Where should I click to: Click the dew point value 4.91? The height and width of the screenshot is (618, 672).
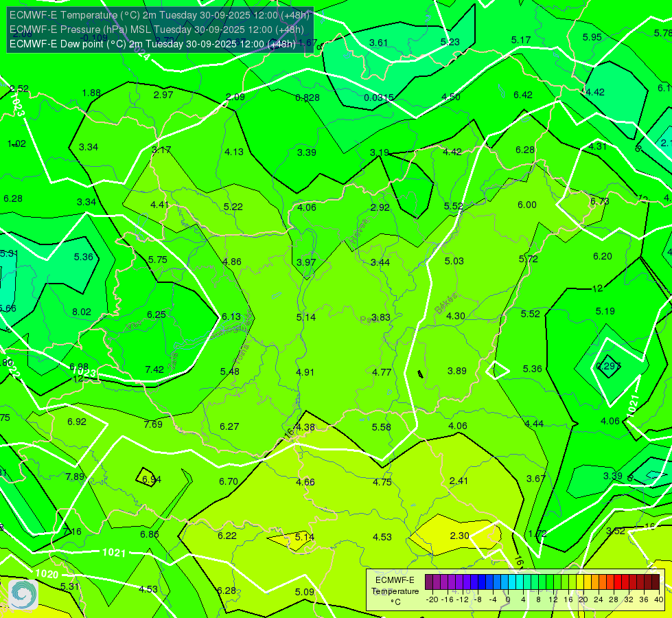pyautogui.click(x=305, y=372)
